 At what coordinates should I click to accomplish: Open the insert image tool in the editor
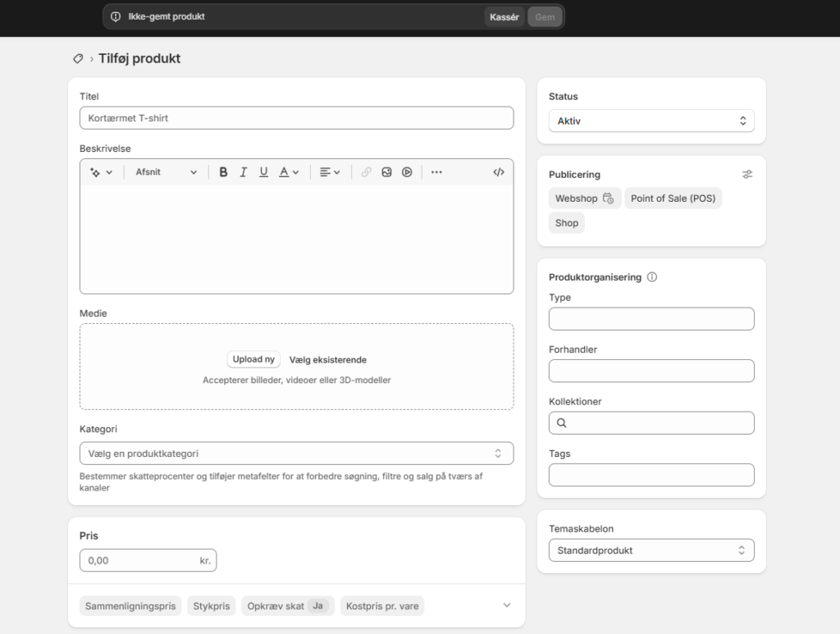(x=386, y=172)
